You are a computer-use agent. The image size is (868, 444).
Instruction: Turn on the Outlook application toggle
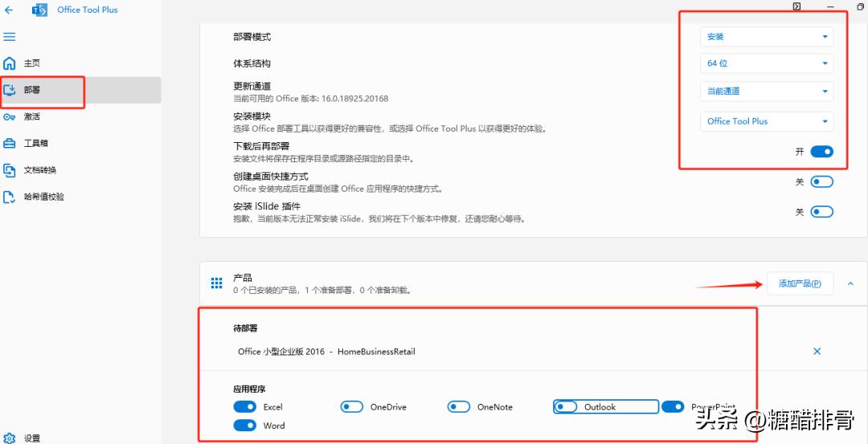tap(566, 407)
